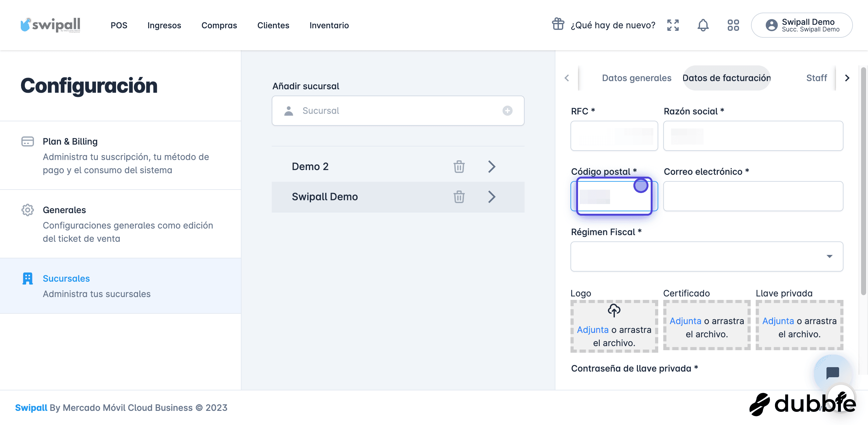Open Plan & Billing settings
Image resolution: width=868 pixels, height=425 pixels.
tap(120, 155)
